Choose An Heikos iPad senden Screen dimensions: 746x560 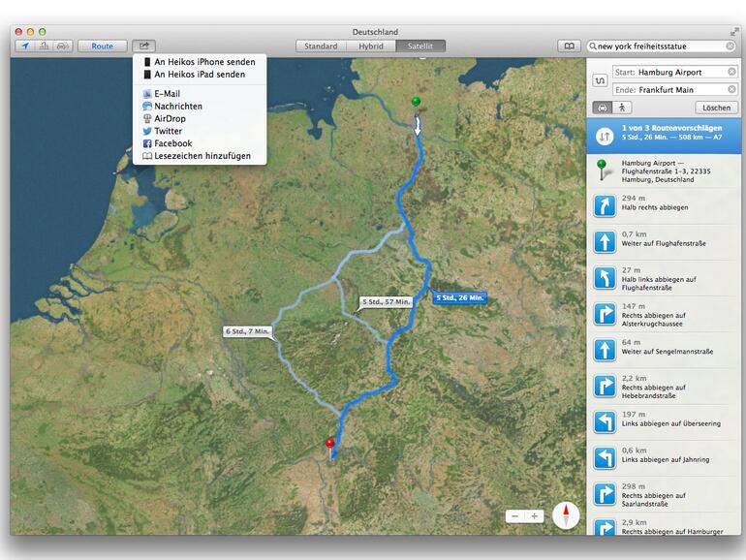pyautogui.click(x=200, y=75)
